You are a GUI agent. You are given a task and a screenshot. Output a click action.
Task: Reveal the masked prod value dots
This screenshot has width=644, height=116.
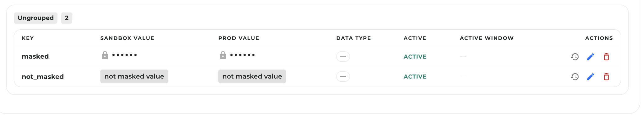coord(243,55)
